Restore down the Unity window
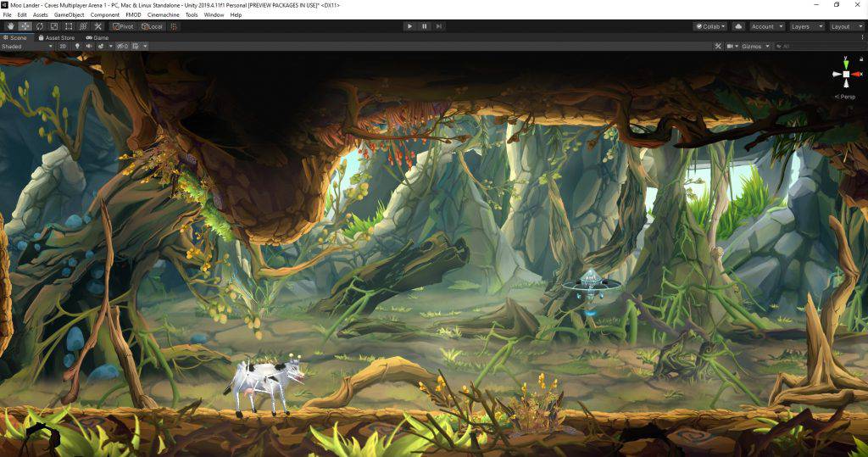Screen dimensions: 868x457 [837, 5]
